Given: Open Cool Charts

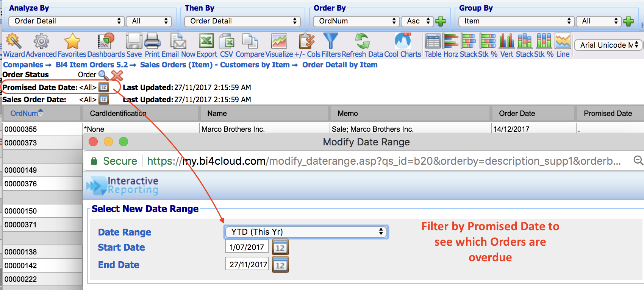Looking at the screenshot, I should 402,41.
